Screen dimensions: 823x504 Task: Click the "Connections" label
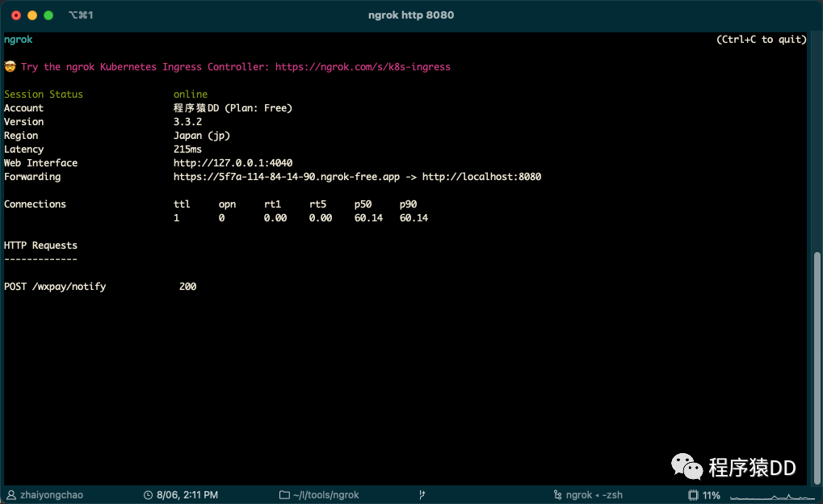pos(36,204)
